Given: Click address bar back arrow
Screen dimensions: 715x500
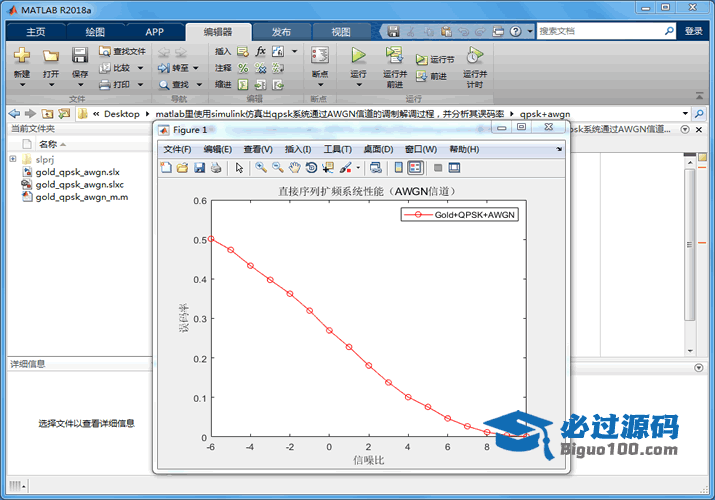Looking at the screenshot, I should (14, 113).
